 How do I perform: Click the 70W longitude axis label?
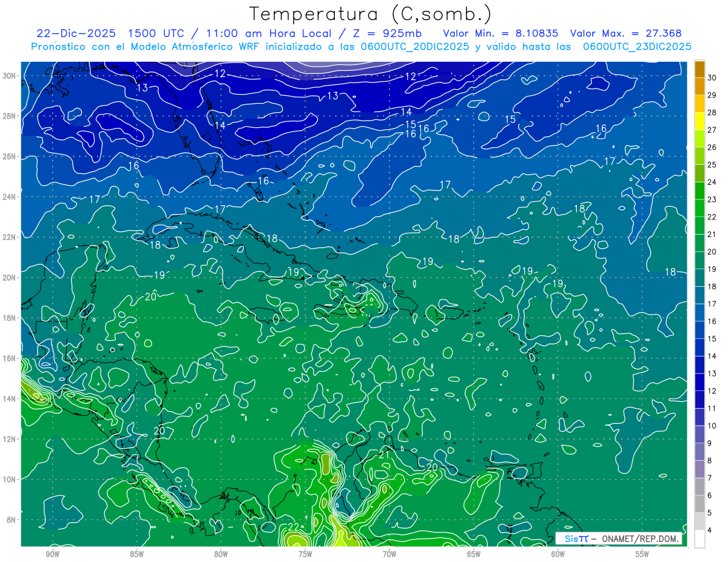point(389,554)
